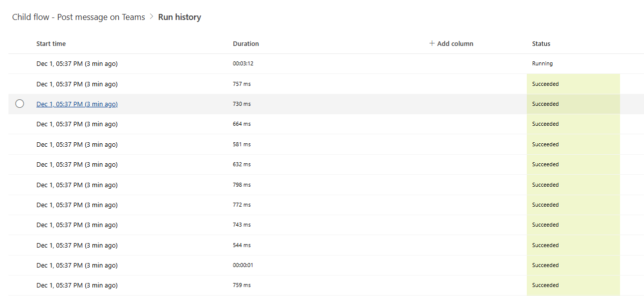Open the underlined run link with 730 ms duration
The image size is (644, 296).
77,104
